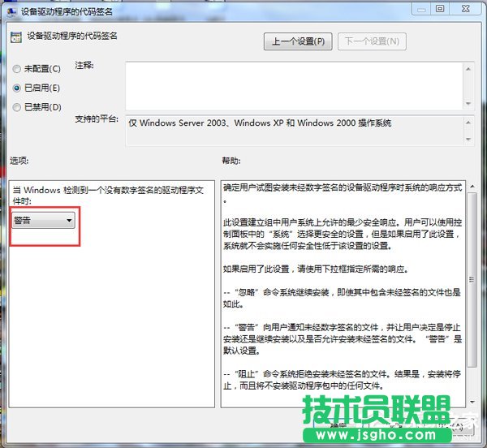Close the 设备驱动程序的代码签名 window
This screenshot has width=487, height=448.
pyautogui.click(x=465, y=9)
